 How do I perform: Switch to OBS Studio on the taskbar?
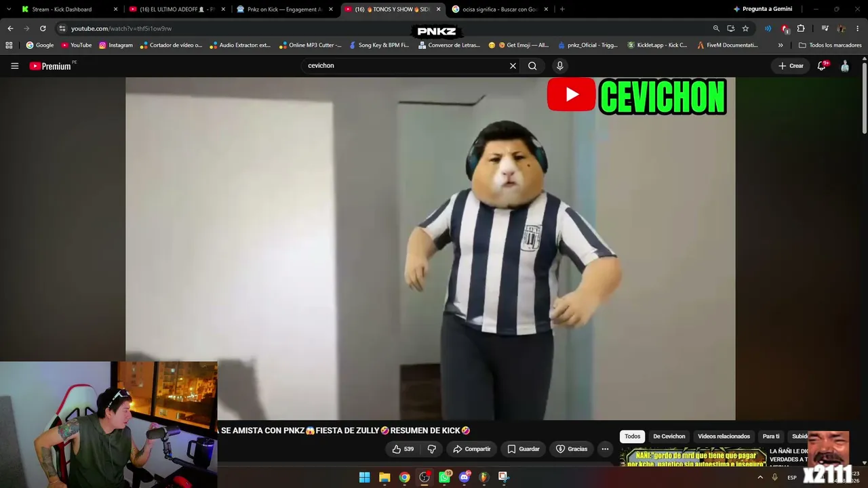pyautogui.click(x=425, y=477)
